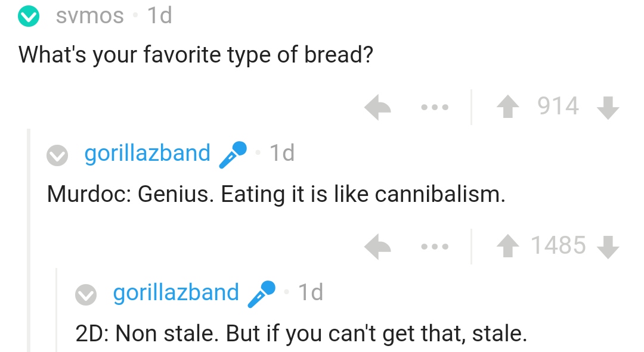Click microphone flair icon on 2D comment
The height and width of the screenshot is (352, 644).
pyautogui.click(x=261, y=294)
